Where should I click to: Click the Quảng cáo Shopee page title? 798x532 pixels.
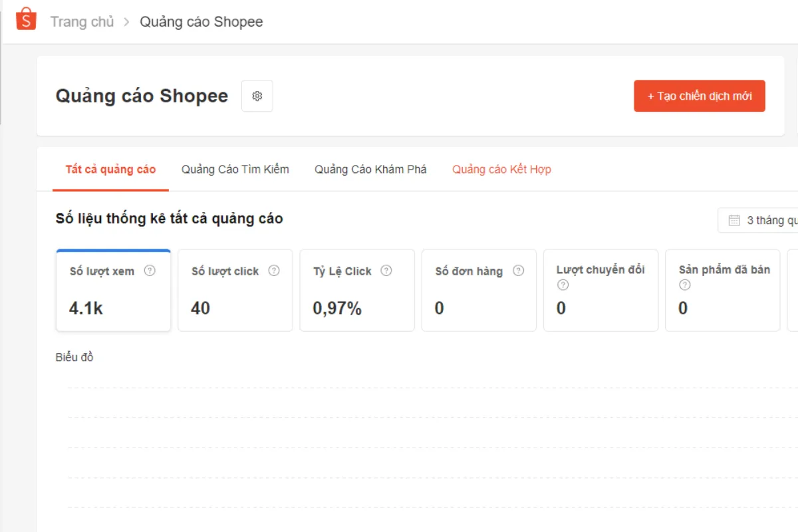[142, 96]
